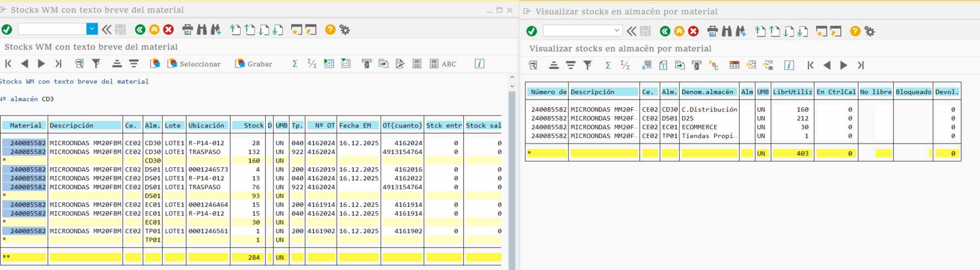
Task: Click the blue info icon in Stocks WM toolbar
Action: click(x=479, y=64)
